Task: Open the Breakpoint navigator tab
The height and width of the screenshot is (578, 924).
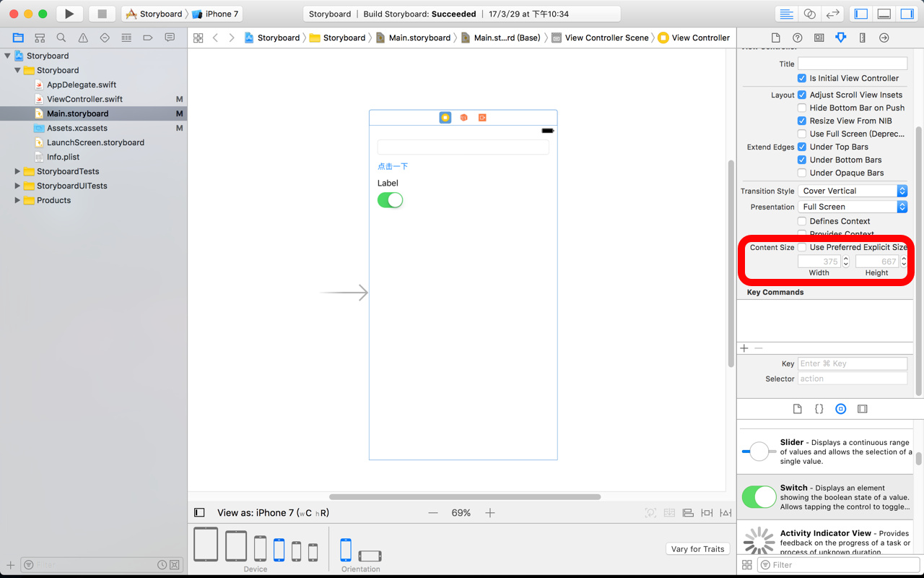Action: click(148, 38)
